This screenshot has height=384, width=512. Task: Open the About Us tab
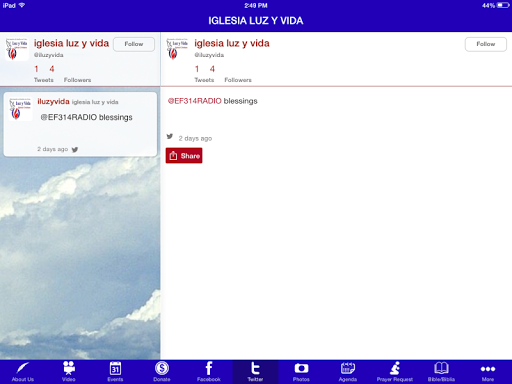[23, 372]
